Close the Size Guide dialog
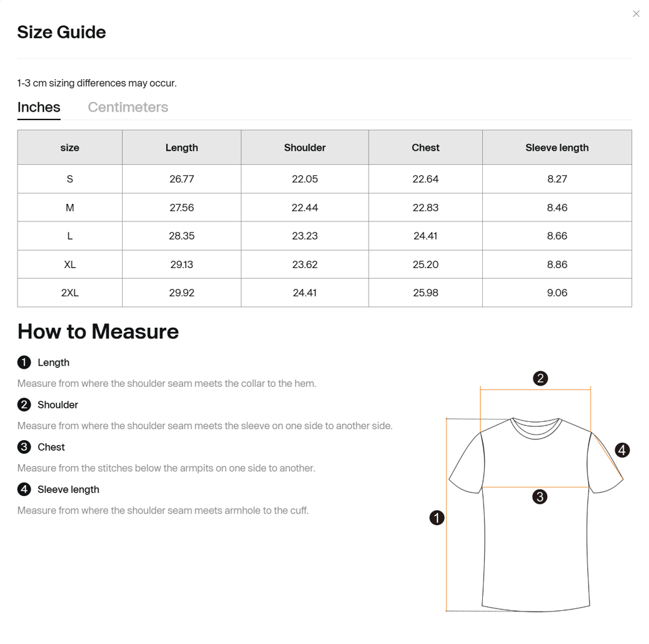Image resolution: width=649 pixels, height=644 pixels. click(x=636, y=14)
